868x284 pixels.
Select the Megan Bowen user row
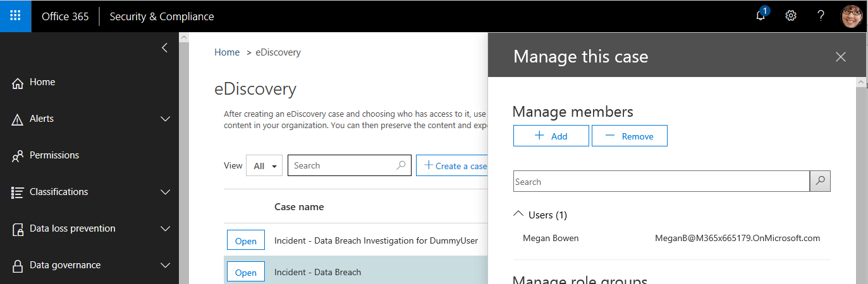tap(671, 238)
